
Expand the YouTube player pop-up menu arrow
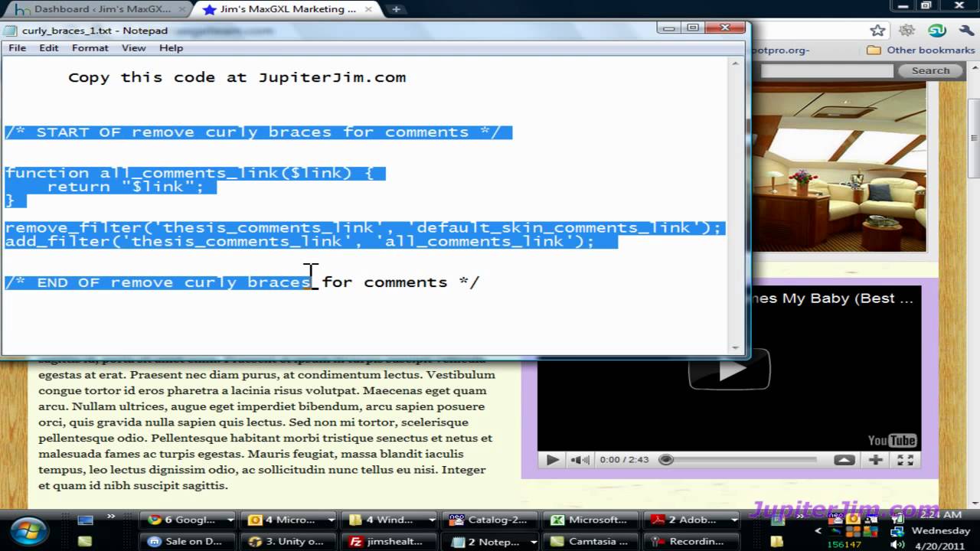[844, 460]
